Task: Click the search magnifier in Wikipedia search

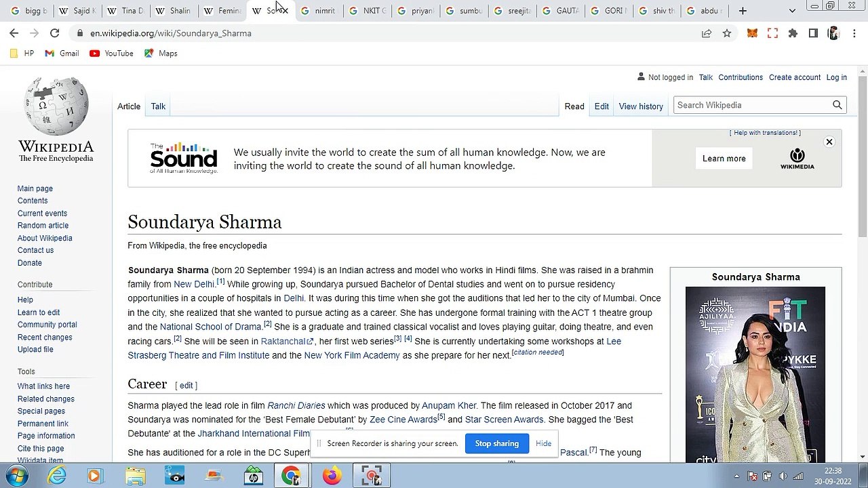Action: click(837, 105)
